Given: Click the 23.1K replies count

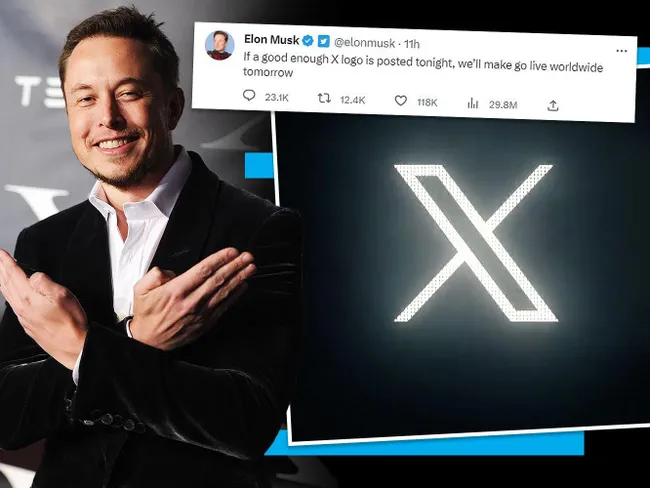Looking at the screenshot, I should point(276,97).
